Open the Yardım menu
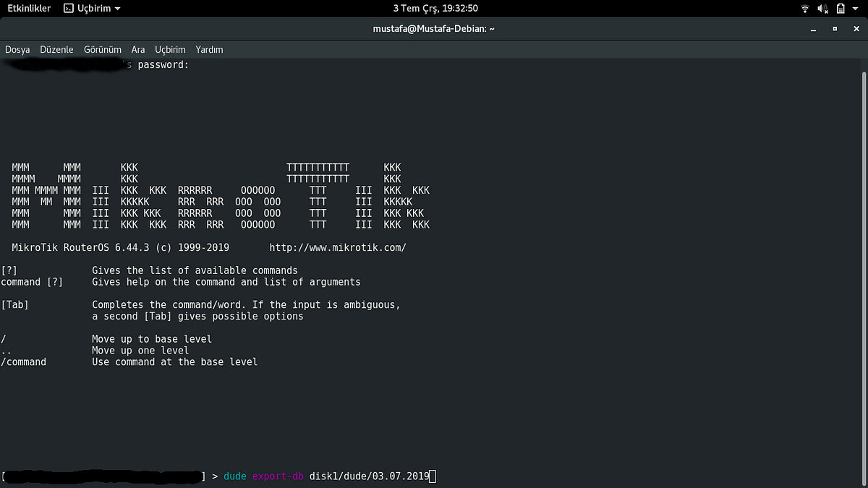Screen dimensions: 868x488 (209, 50)
